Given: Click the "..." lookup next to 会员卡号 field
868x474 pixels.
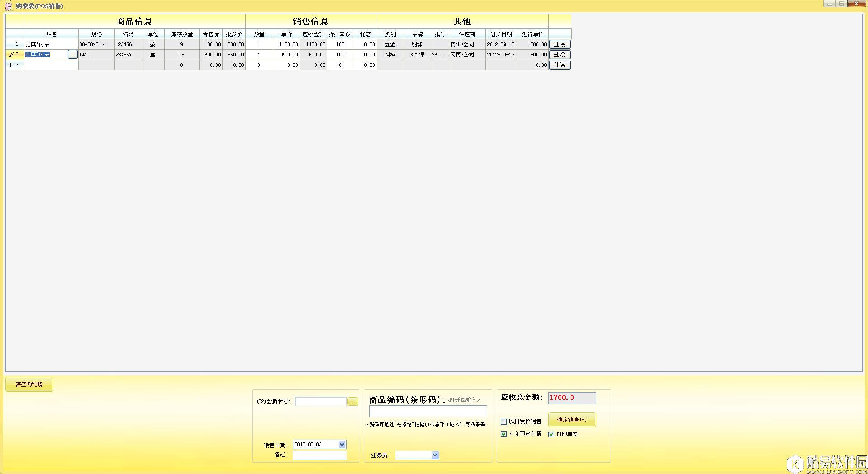Looking at the screenshot, I should tap(352, 401).
